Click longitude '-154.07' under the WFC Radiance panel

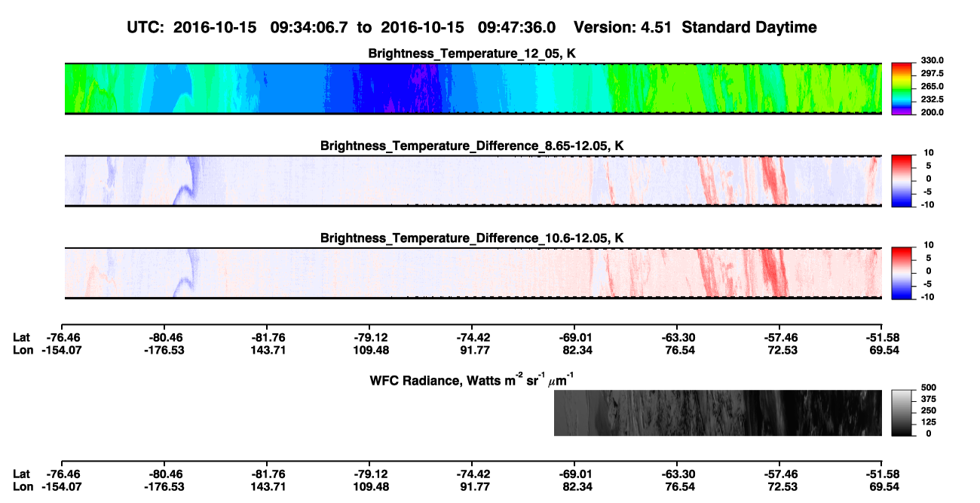(x=62, y=487)
